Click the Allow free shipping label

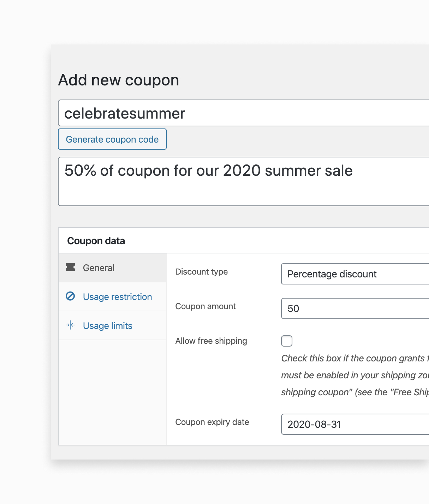point(211,341)
